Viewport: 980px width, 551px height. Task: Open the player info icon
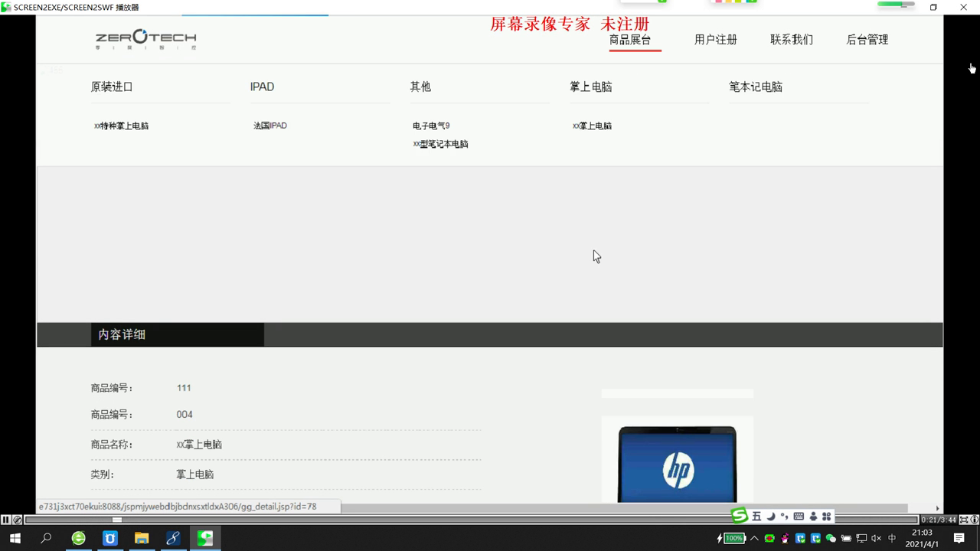pyautogui.click(x=975, y=520)
